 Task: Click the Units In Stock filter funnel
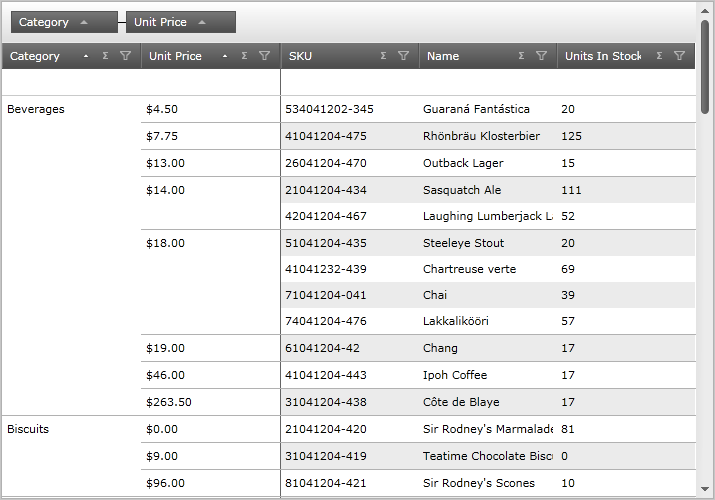(679, 57)
